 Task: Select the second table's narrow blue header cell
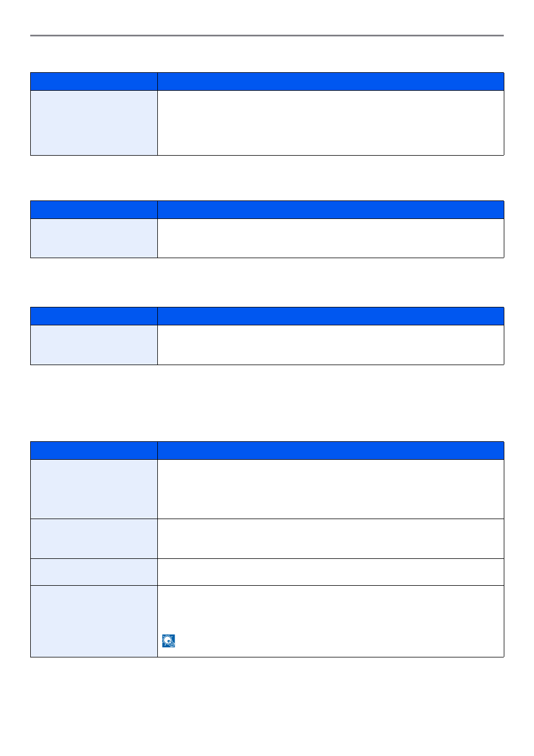[94, 210]
